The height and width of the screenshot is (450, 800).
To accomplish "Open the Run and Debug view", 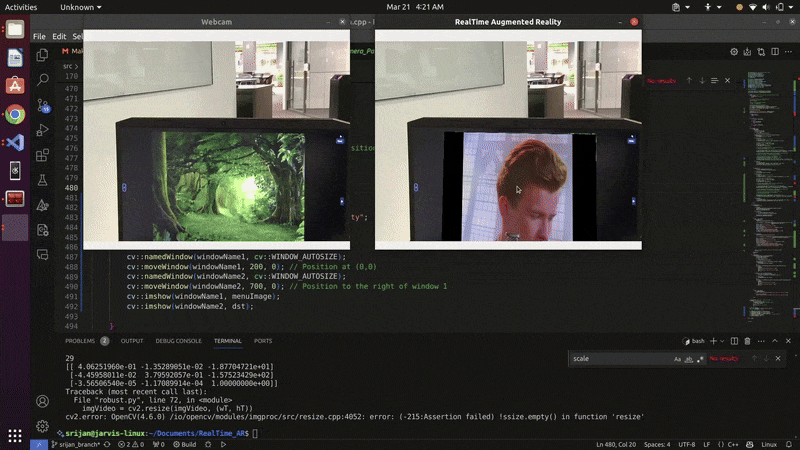I will (42, 130).
